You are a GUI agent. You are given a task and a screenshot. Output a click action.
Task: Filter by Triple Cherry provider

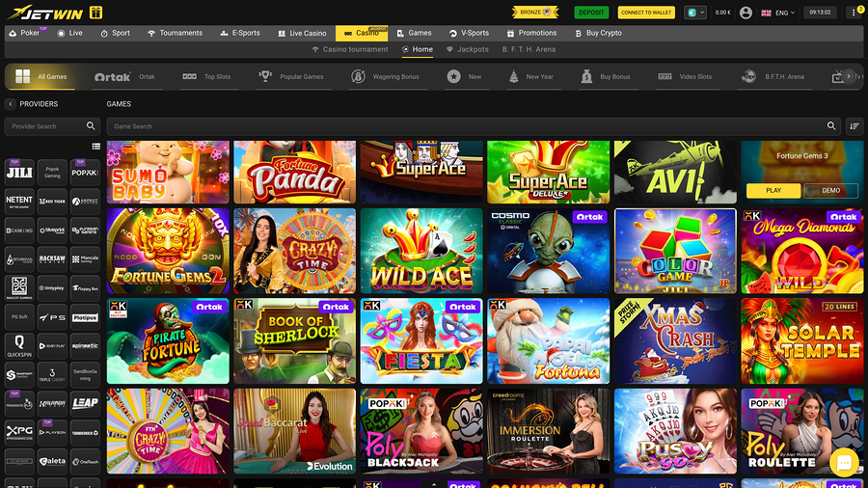click(52, 374)
